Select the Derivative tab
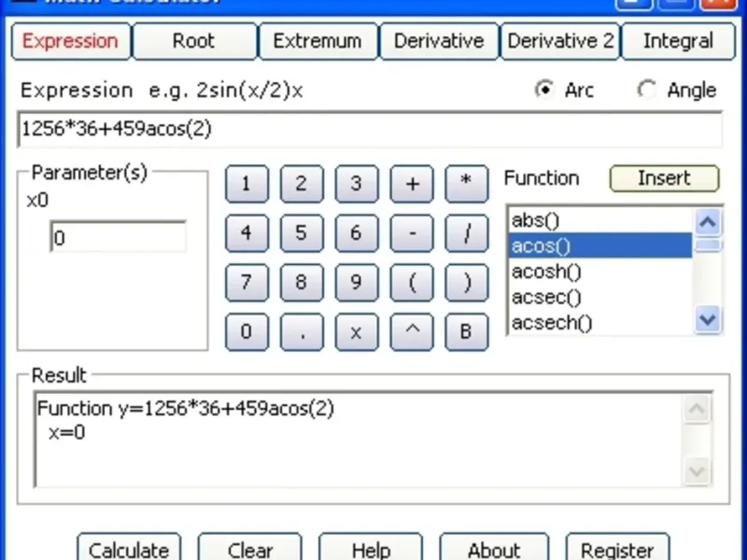 439,41
